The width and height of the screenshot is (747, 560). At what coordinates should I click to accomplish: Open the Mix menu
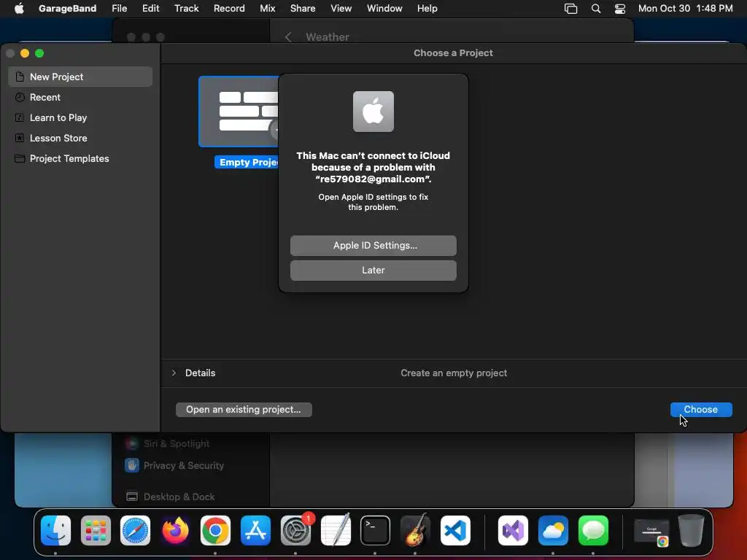point(267,8)
